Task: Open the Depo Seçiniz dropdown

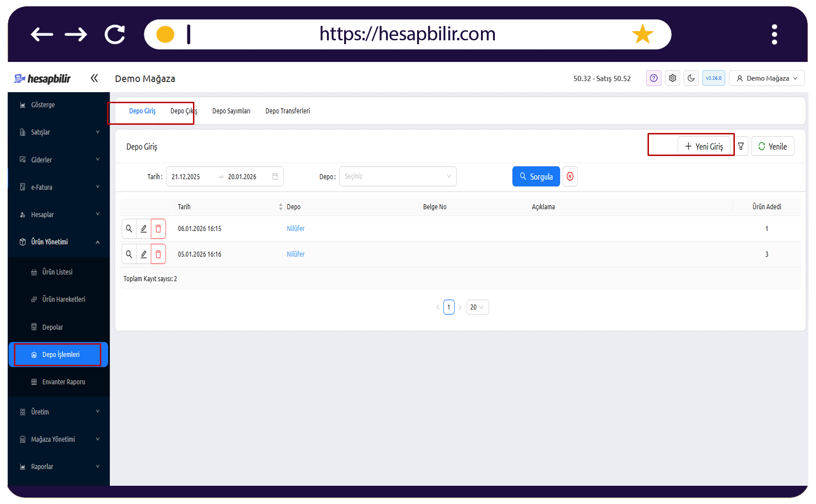Action: pos(397,177)
